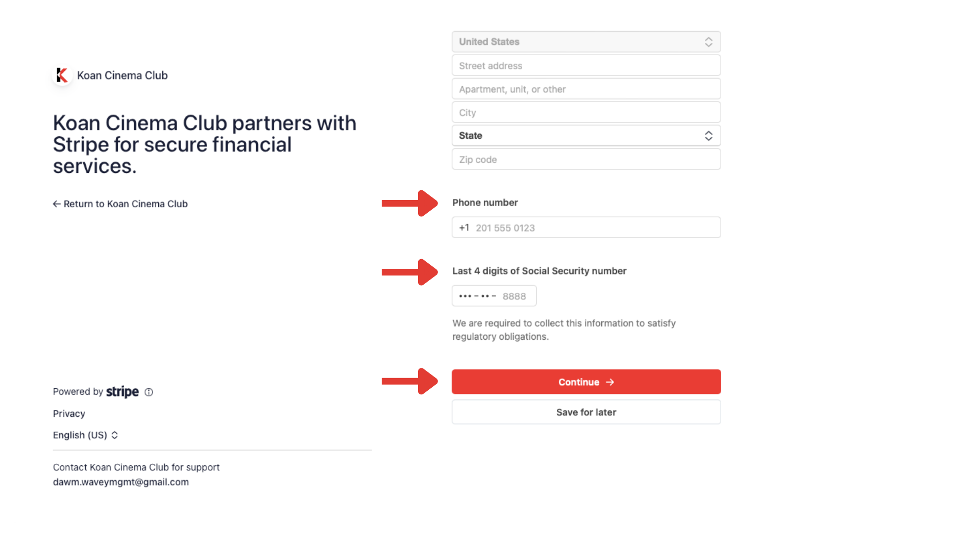The height and width of the screenshot is (551, 980).
Task: Click the Koan Cinema Club K logo
Action: pyautogui.click(x=62, y=75)
